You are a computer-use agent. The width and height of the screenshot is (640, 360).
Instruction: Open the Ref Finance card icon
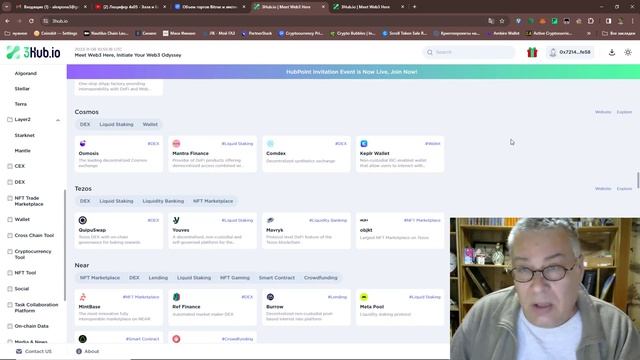(x=176, y=297)
